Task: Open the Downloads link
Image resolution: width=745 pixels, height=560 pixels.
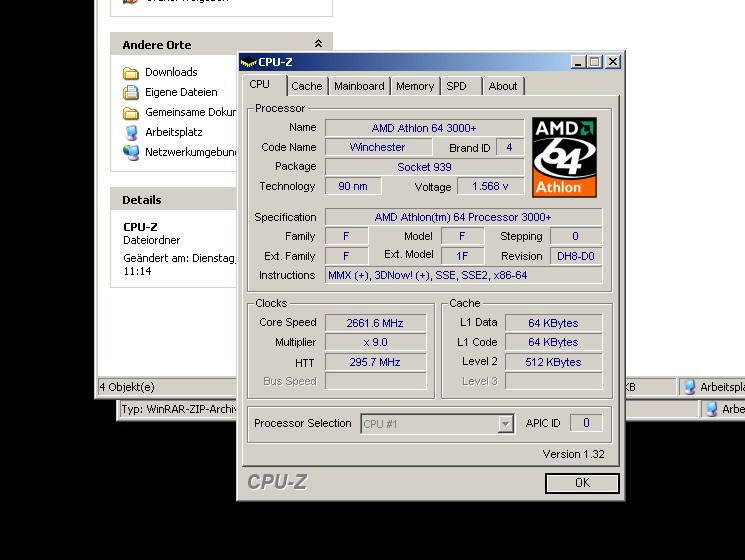Action: (171, 72)
